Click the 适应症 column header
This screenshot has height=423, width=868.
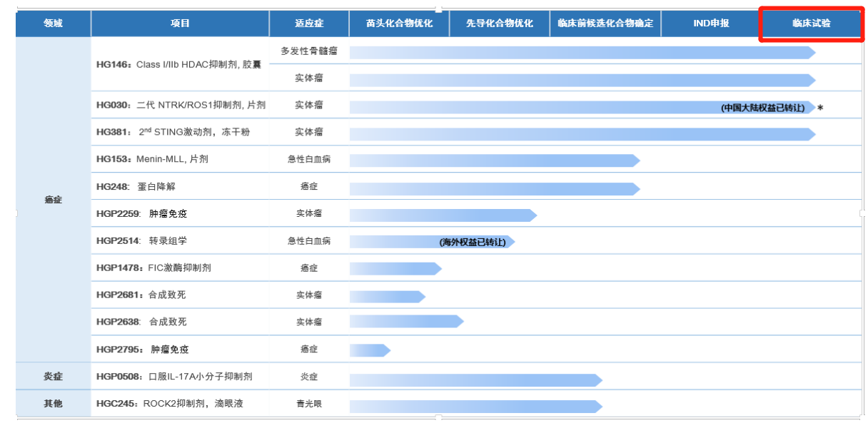309,23
